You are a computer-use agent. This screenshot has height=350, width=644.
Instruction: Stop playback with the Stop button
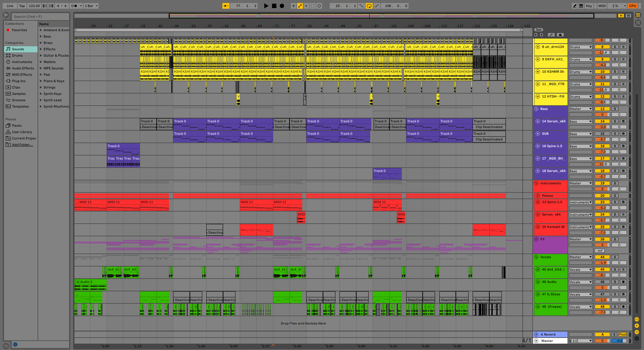click(274, 6)
